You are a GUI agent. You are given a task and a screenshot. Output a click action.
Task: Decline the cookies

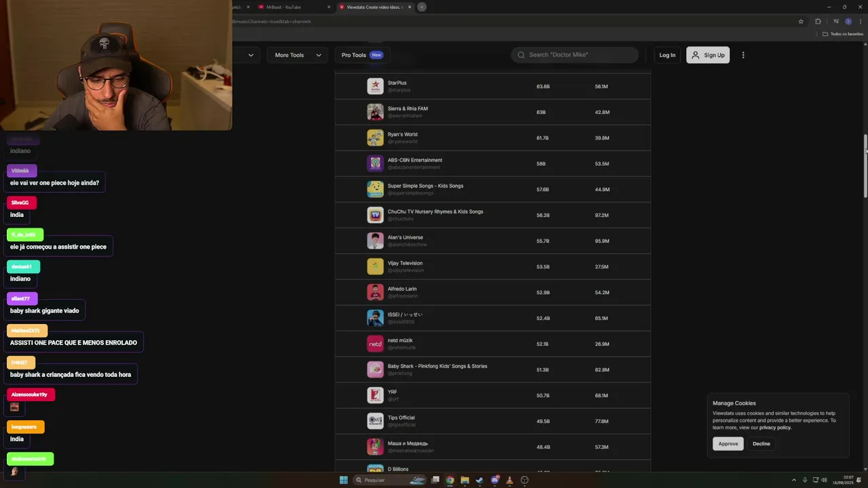(762, 444)
